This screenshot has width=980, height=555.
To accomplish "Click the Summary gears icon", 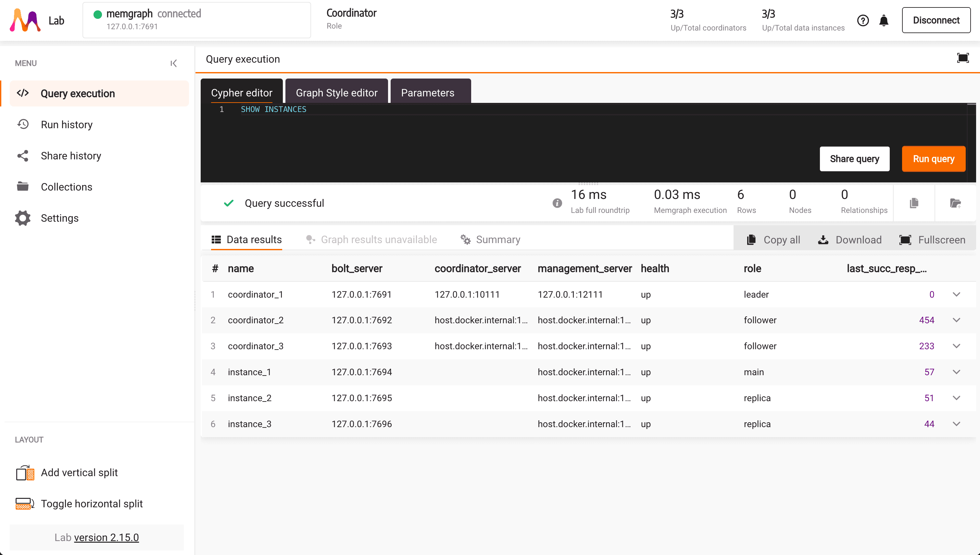I will tap(465, 240).
